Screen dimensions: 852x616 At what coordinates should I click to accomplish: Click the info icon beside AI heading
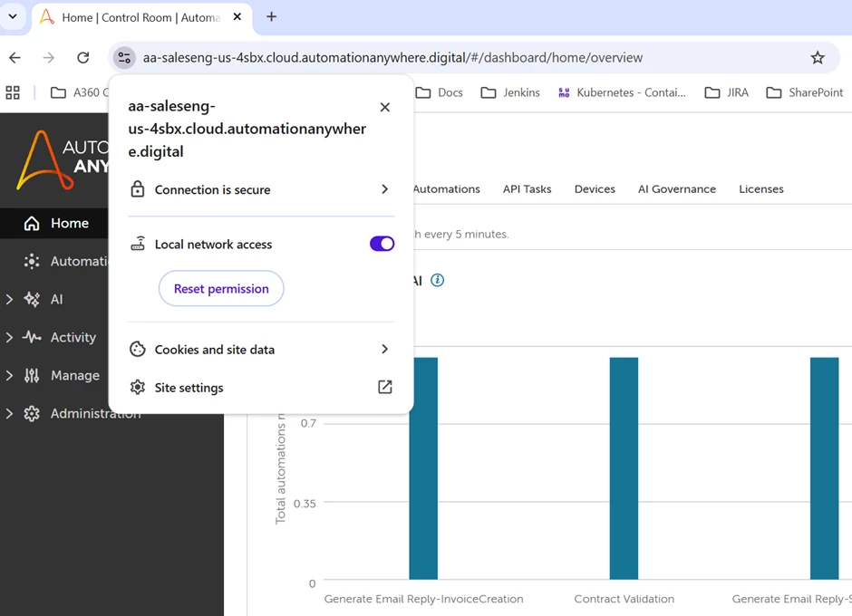(437, 280)
